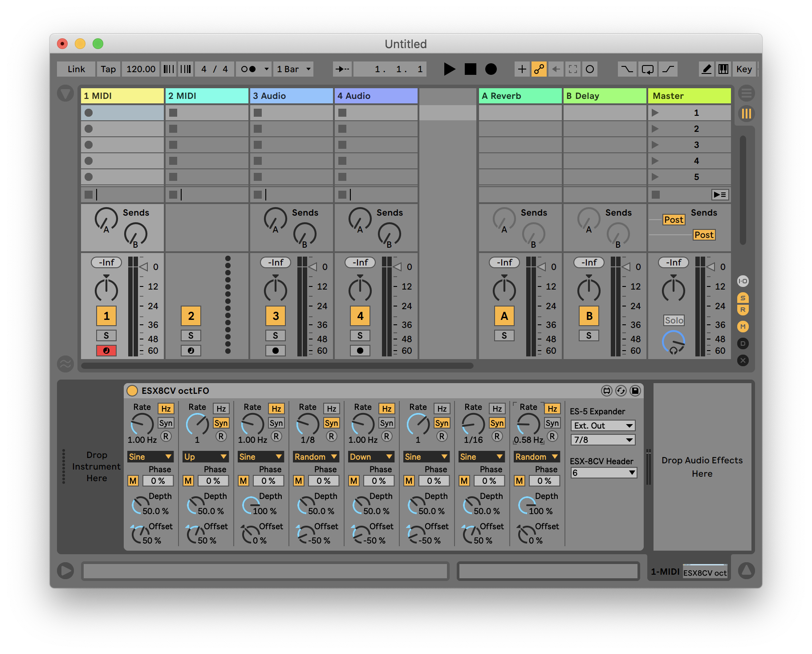Solo track 3 Audio
812x654 pixels.
pos(275,335)
